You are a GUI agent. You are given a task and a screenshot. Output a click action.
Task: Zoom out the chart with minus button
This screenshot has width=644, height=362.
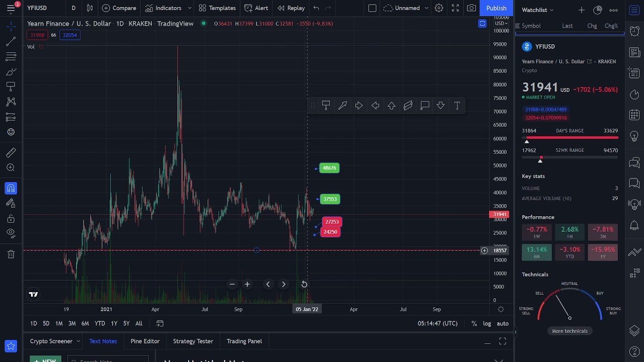click(x=232, y=285)
